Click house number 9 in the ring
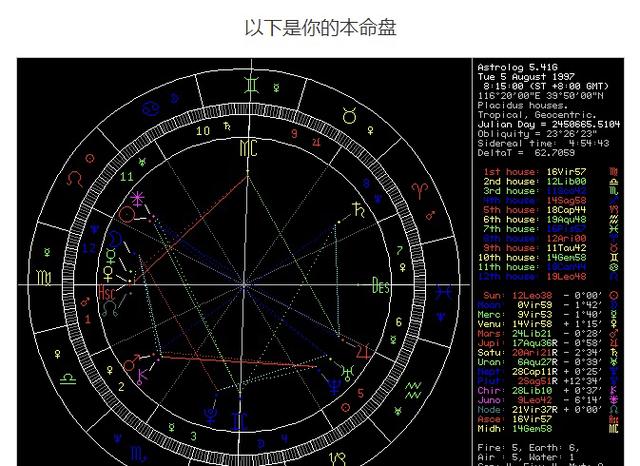The width and height of the screenshot is (640, 466). point(294,133)
